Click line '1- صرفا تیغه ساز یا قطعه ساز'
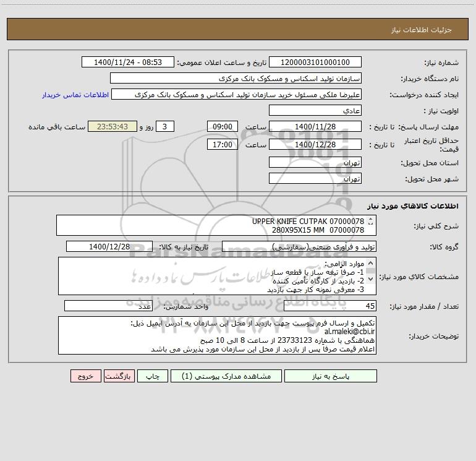 (317, 272)
